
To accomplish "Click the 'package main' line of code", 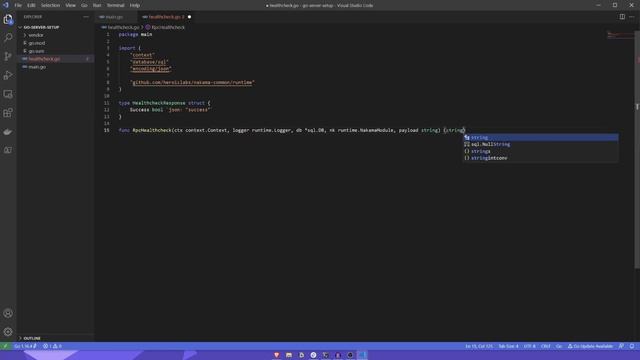I will (135, 35).
